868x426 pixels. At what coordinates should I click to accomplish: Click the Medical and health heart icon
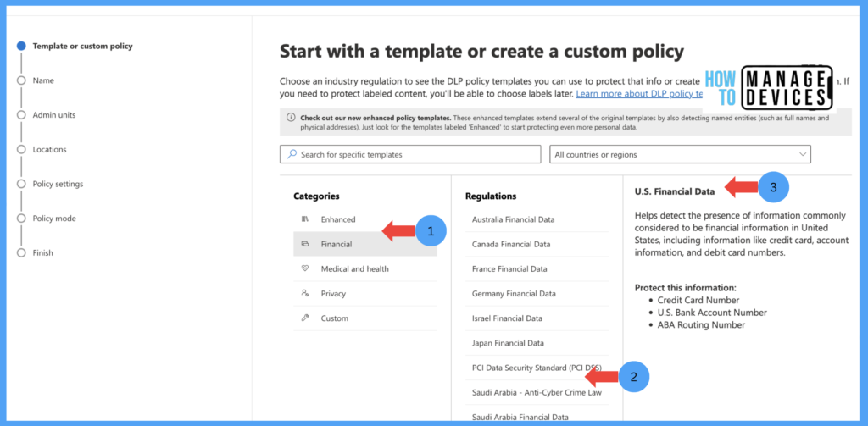305,268
